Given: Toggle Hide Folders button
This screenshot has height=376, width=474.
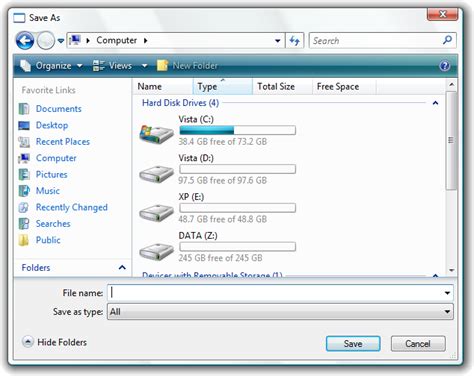Looking at the screenshot, I should 55,342.
